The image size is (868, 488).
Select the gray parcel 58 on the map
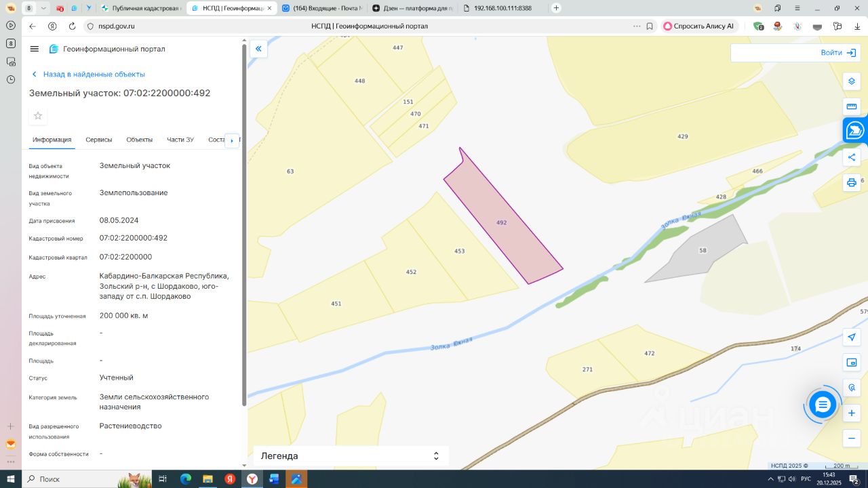point(703,251)
